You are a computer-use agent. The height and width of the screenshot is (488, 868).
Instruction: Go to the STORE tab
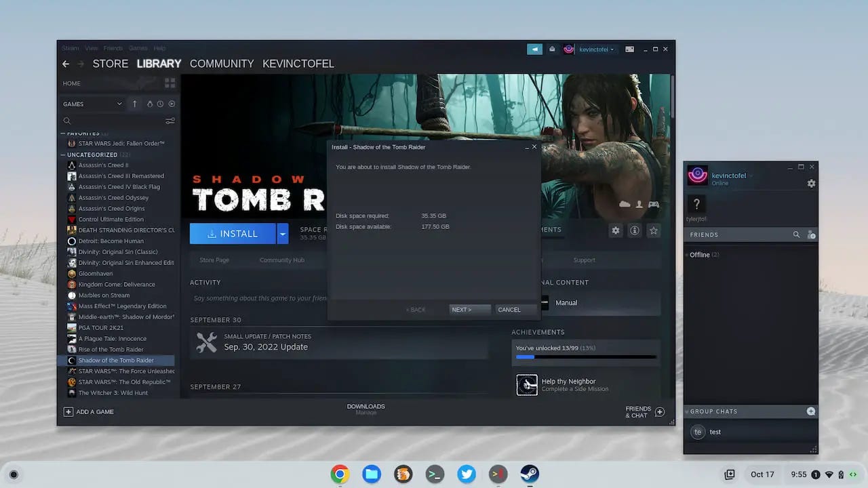(x=111, y=64)
